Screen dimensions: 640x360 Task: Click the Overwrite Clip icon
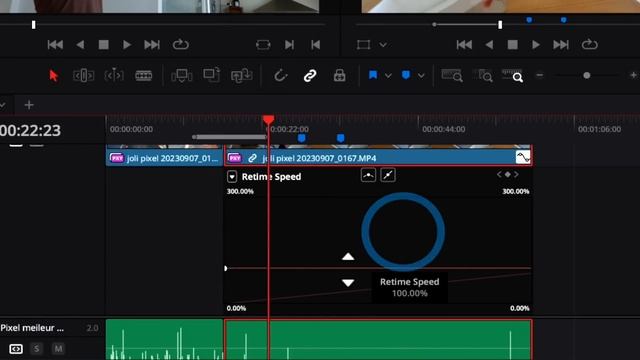tap(212, 75)
